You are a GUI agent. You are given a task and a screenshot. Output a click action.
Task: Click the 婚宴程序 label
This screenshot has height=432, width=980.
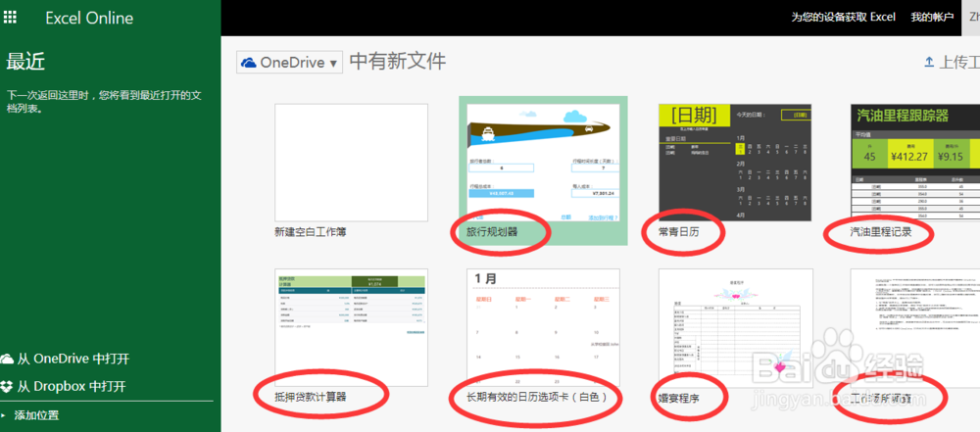click(679, 397)
